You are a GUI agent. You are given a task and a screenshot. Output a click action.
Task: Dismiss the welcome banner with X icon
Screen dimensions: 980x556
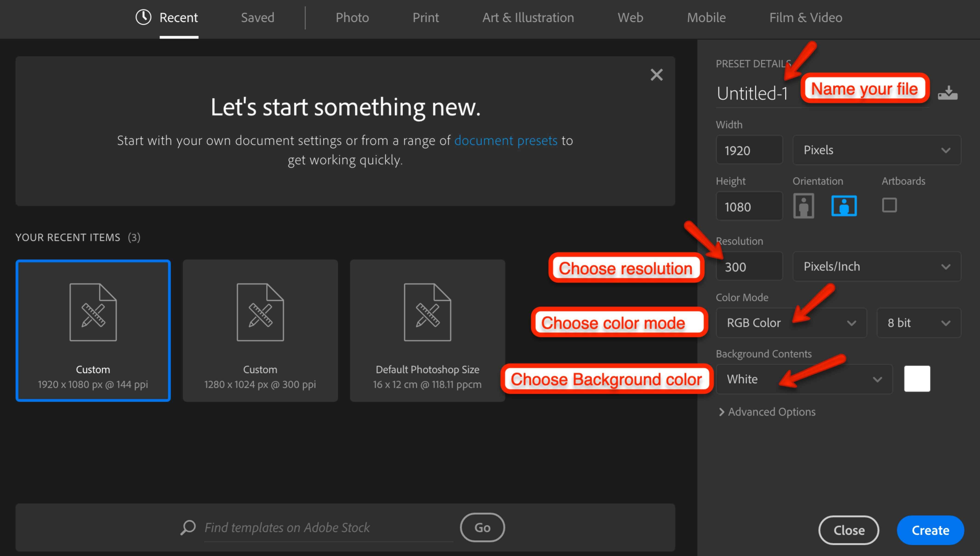coord(656,75)
